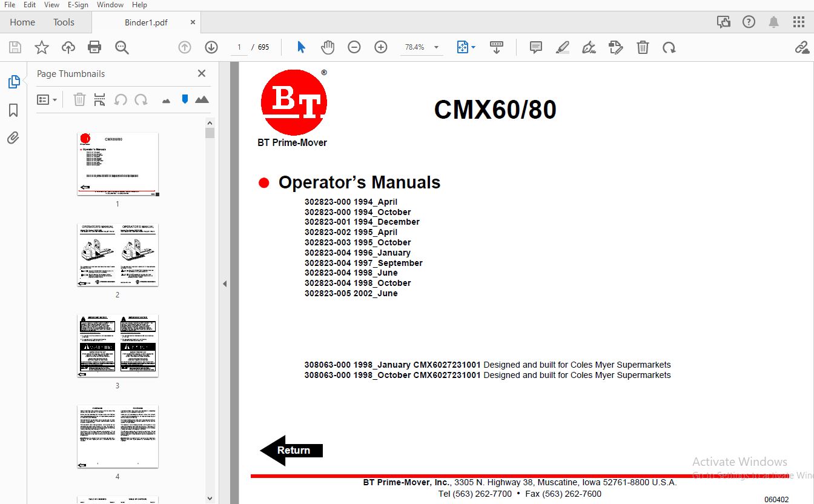The width and height of the screenshot is (814, 504).
Task: Star this file as a favorite
Action: (x=42, y=47)
